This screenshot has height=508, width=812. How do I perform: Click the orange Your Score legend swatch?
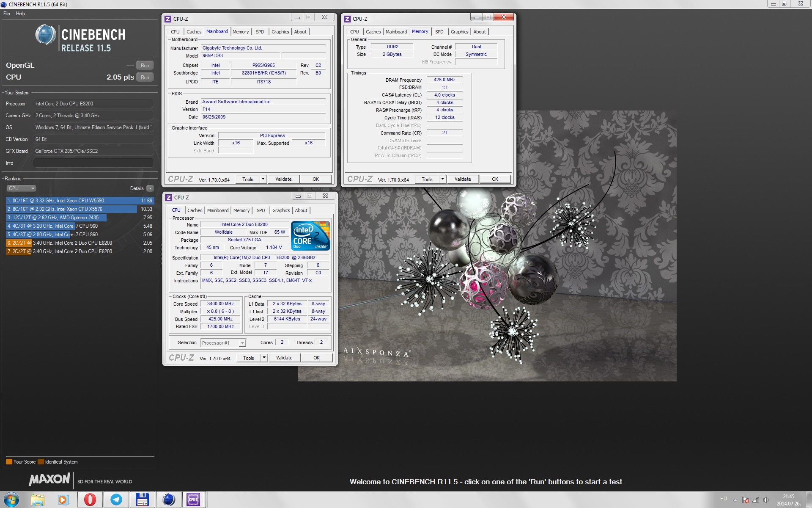click(x=9, y=462)
